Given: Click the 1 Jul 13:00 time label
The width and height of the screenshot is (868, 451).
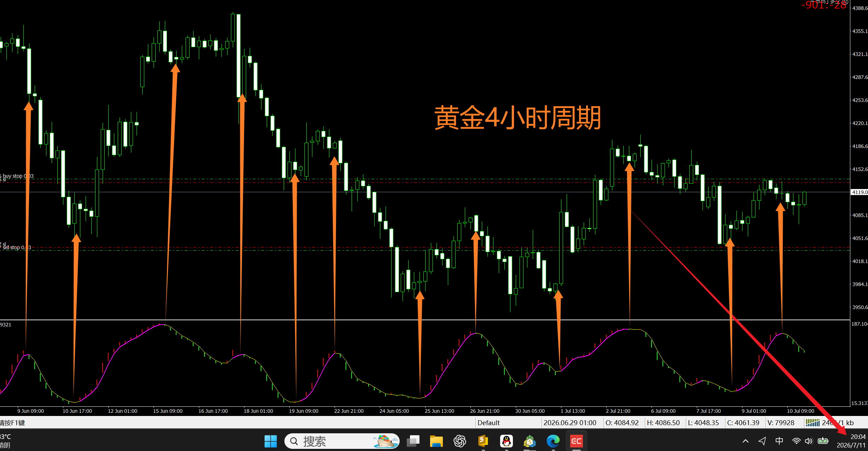Looking at the screenshot, I should (573, 411).
